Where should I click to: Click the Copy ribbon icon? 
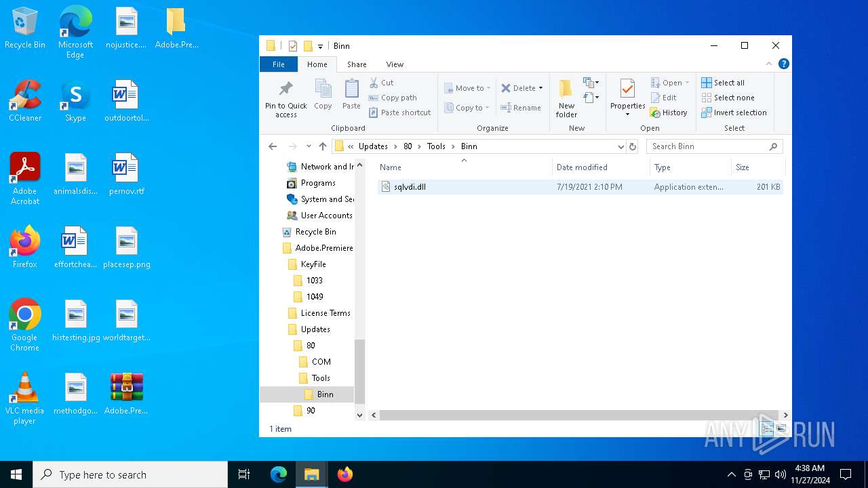click(x=323, y=94)
